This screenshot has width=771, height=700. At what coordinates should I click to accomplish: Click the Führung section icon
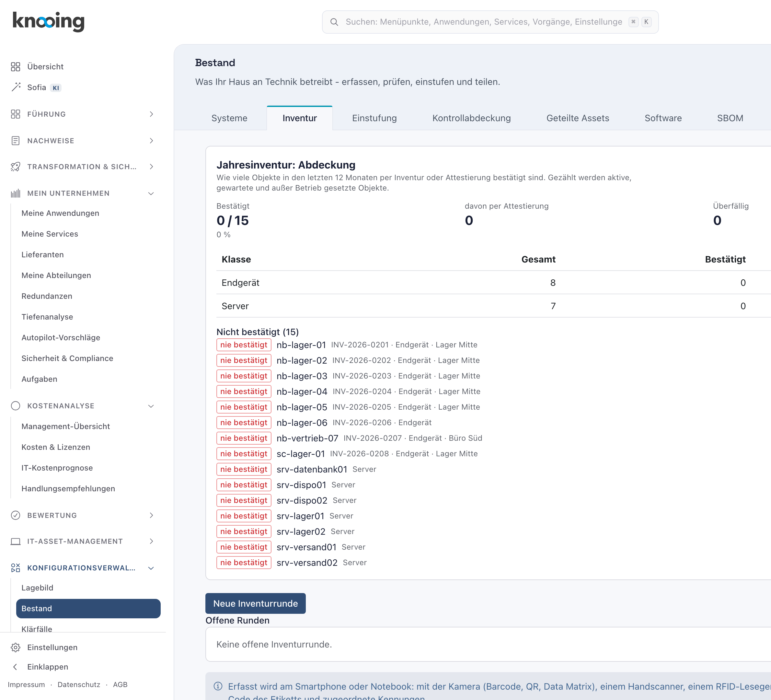point(16,114)
